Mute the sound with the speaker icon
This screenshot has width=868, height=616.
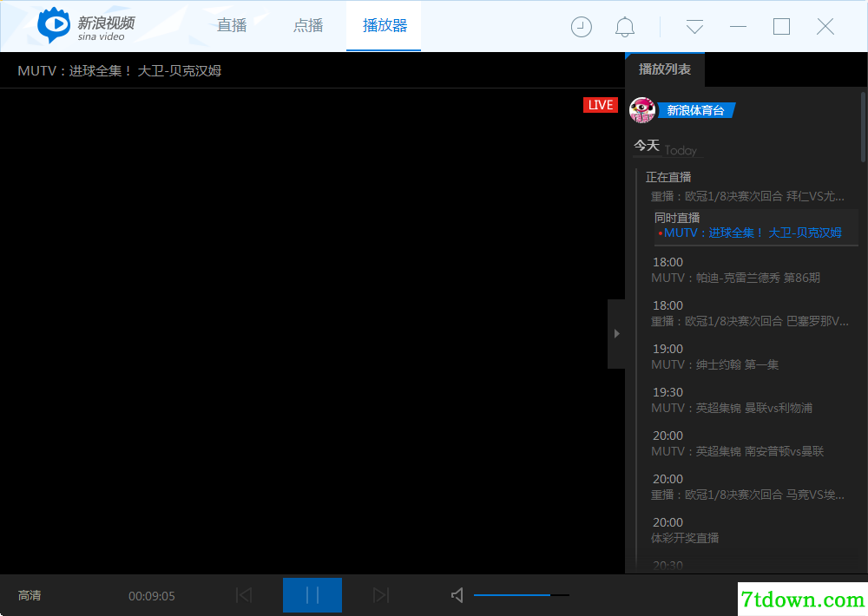point(457,595)
